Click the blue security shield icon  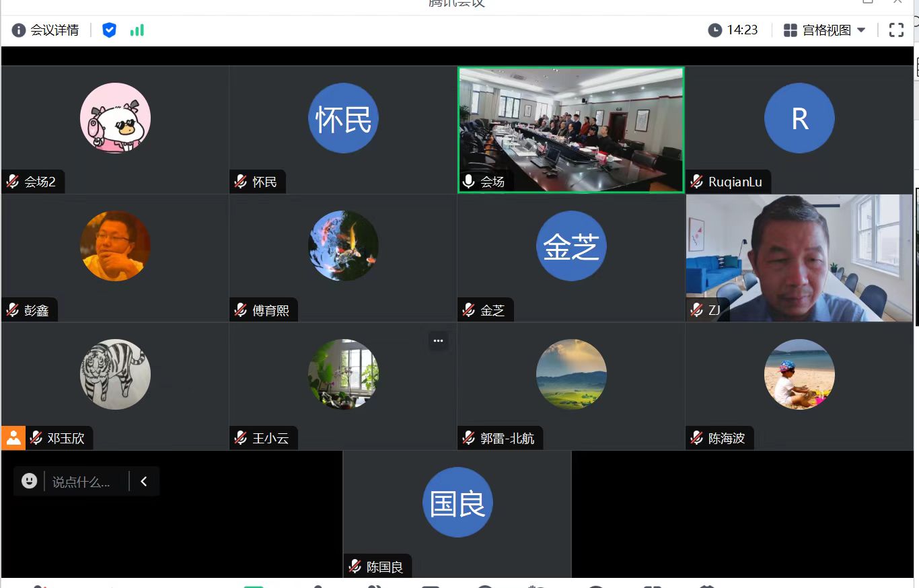coord(109,30)
